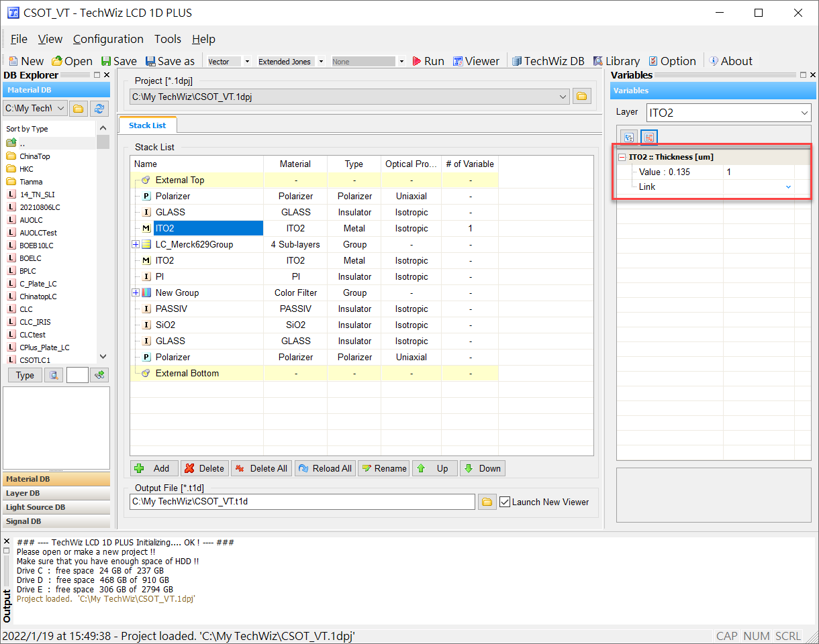Open the Configuration menu

[x=108, y=39]
